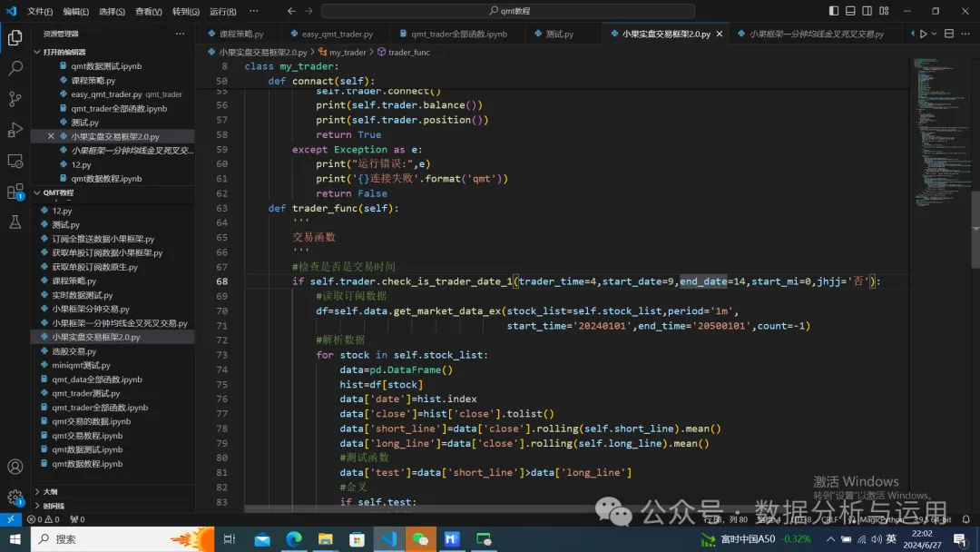Open the 查看(V) menu
Image resolution: width=980 pixels, height=552 pixels.
tap(148, 11)
